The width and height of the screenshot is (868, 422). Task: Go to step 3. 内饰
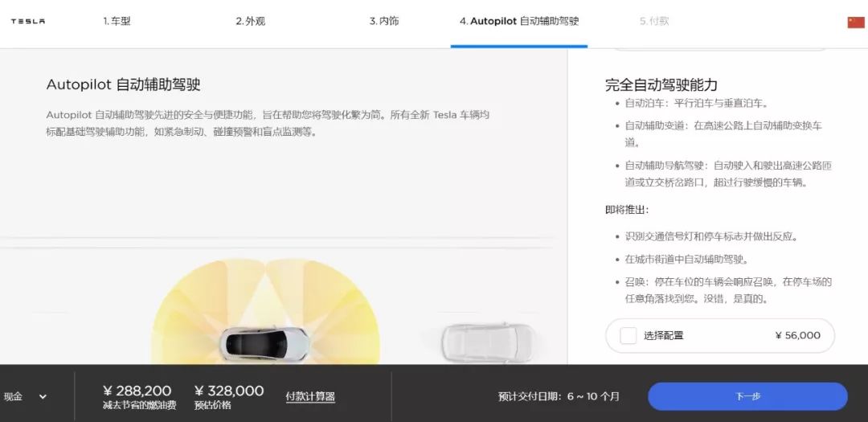384,22
